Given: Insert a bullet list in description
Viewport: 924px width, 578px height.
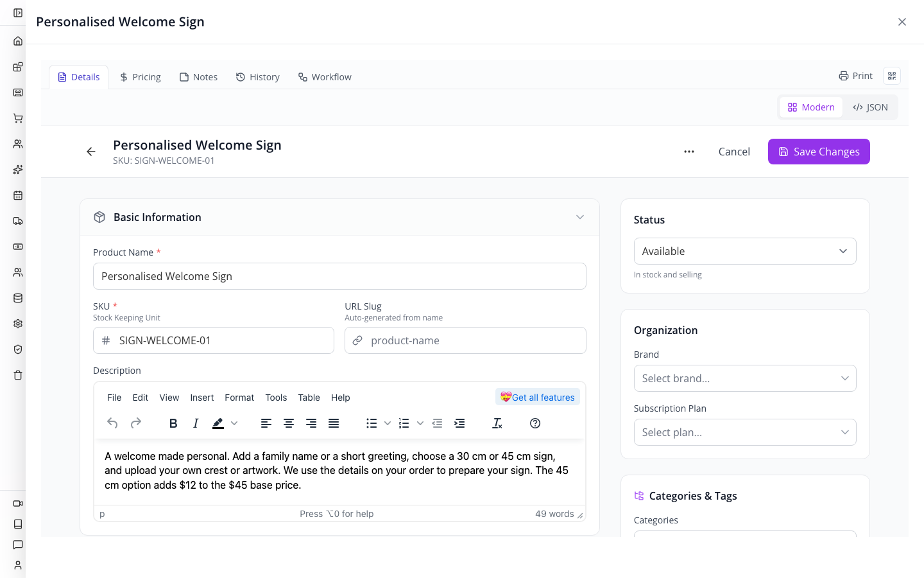Looking at the screenshot, I should (x=372, y=423).
